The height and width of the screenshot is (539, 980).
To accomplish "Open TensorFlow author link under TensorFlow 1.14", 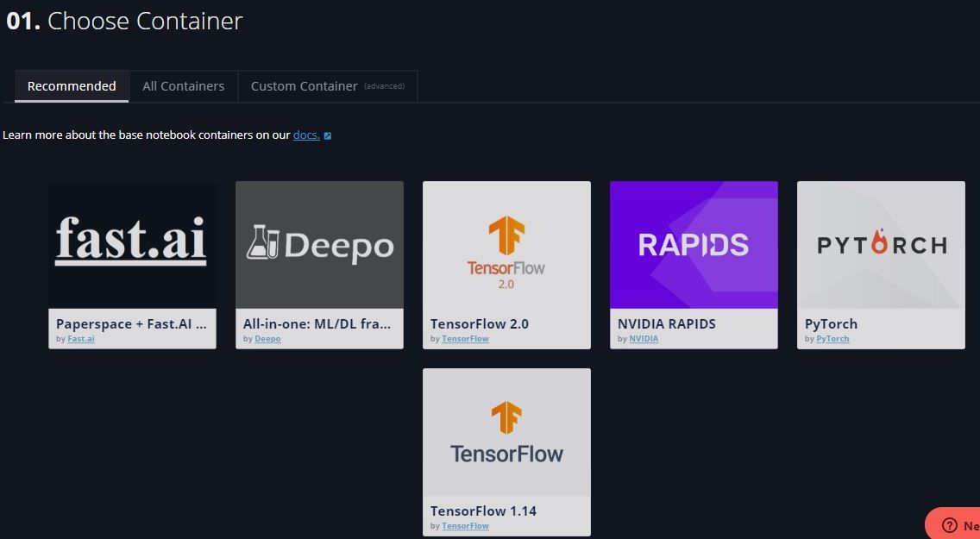I will click(465, 526).
